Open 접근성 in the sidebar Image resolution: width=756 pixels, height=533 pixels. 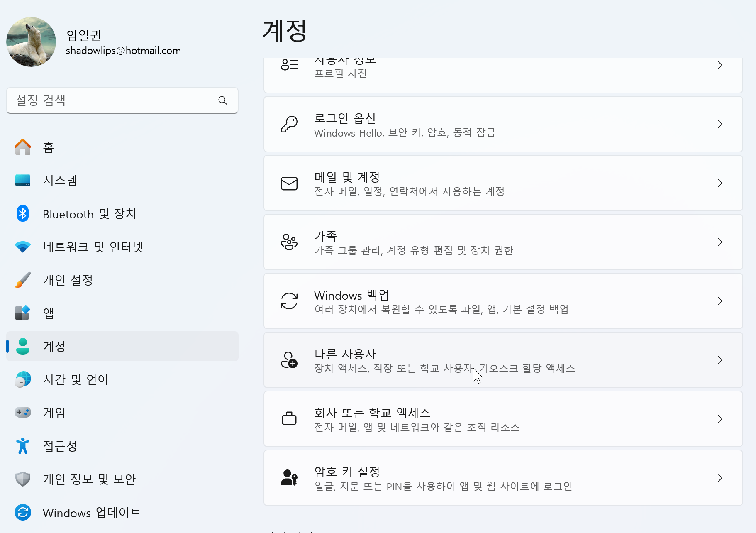[122, 446]
